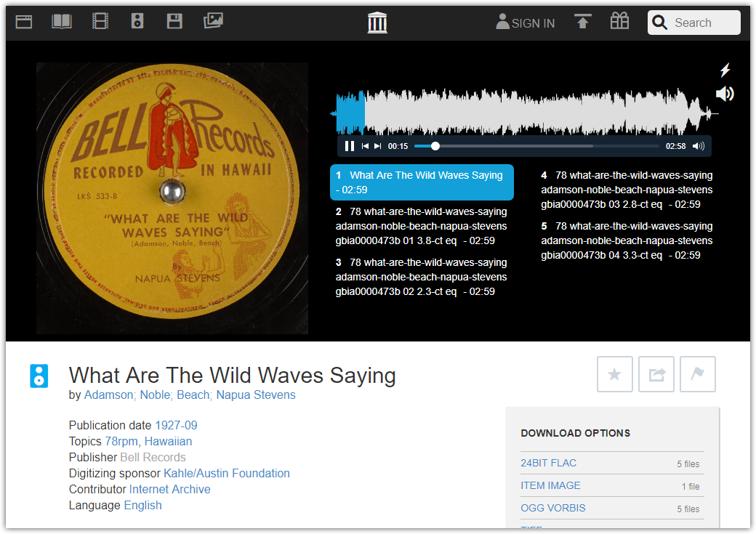This screenshot has width=756, height=534.
Task: Open the Audio section using the speaker icon
Action: 137,21
